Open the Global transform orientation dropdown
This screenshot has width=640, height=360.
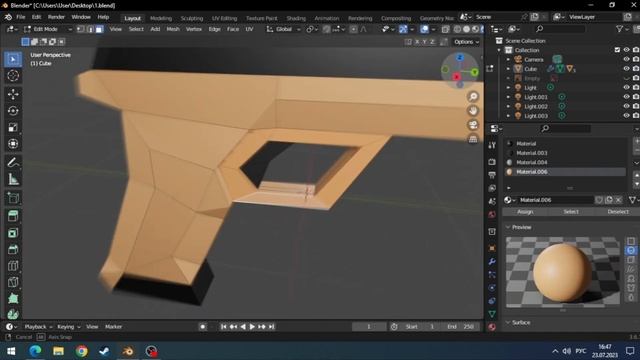283,29
